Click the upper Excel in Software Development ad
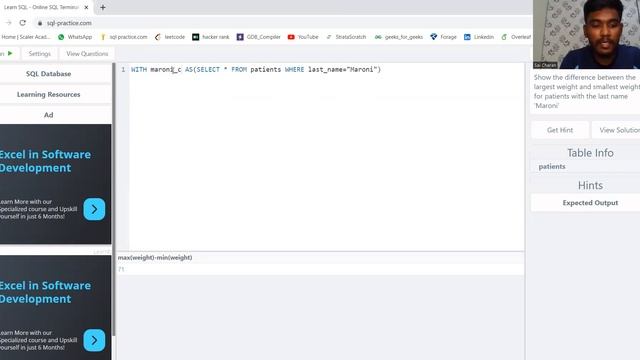The height and width of the screenshot is (360, 640). coord(56,184)
